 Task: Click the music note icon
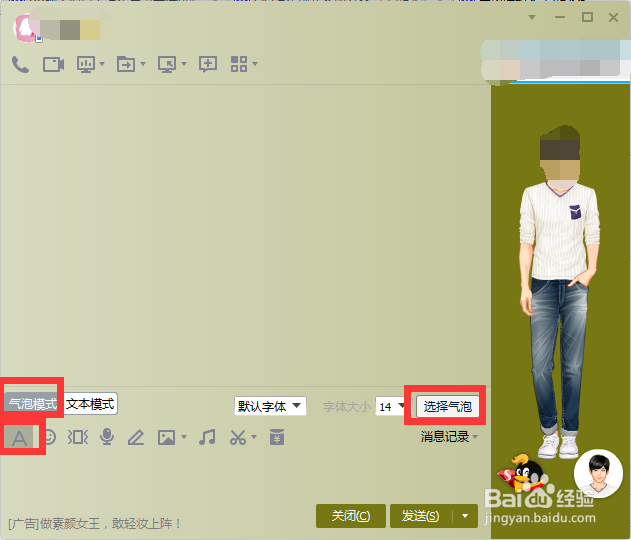point(207,437)
